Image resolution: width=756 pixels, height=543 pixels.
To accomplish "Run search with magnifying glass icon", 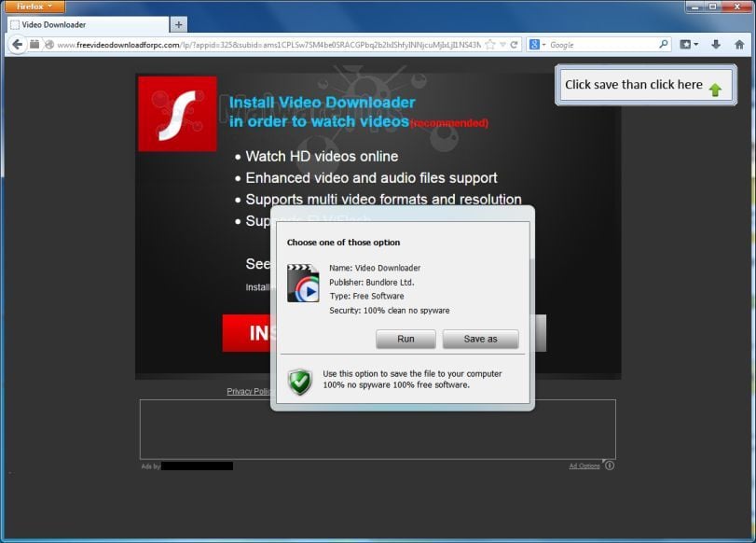I will point(664,45).
